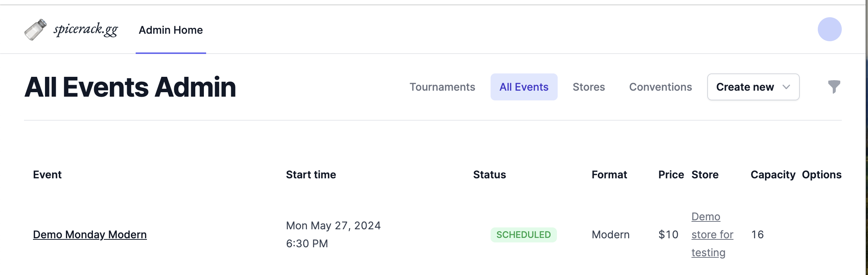Click the Capacity column header
Image resolution: width=868 pixels, height=275 pixels.
click(772, 175)
